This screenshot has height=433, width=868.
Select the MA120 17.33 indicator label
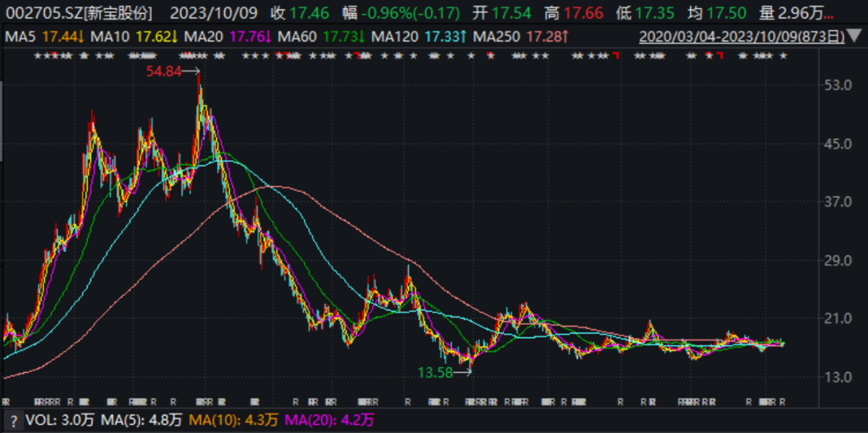[419, 37]
